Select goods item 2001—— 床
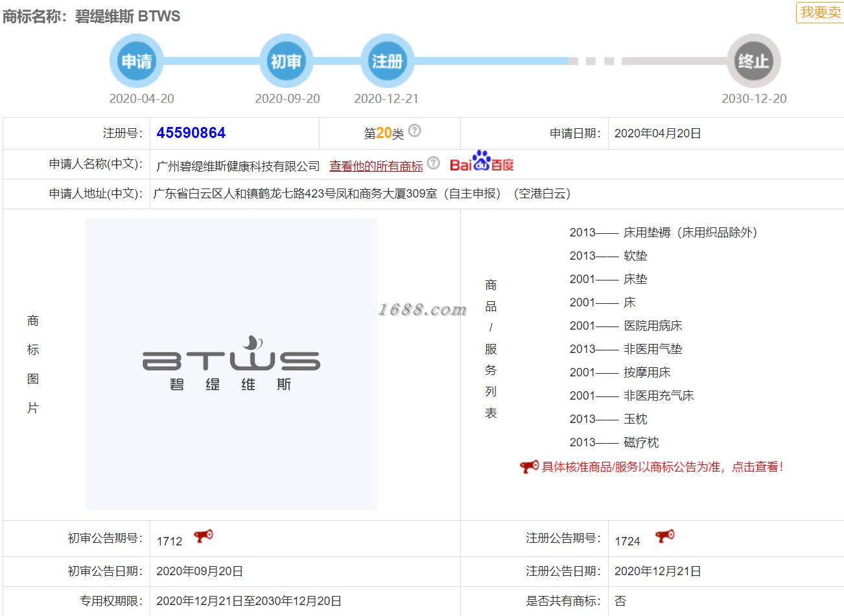This screenshot has width=844, height=616. (602, 302)
